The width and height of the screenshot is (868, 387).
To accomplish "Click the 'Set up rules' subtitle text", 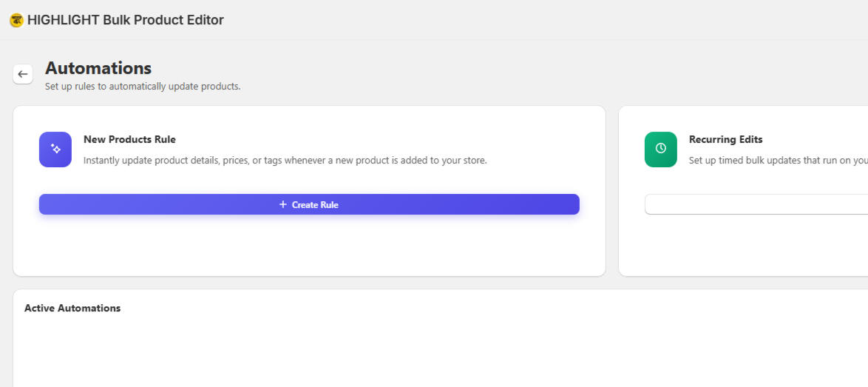I will tap(143, 87).
